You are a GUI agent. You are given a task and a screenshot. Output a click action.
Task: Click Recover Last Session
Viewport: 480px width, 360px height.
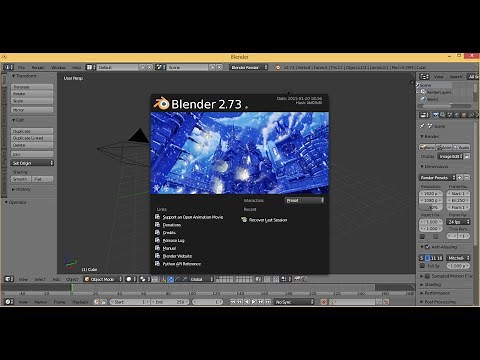point(268,220)
